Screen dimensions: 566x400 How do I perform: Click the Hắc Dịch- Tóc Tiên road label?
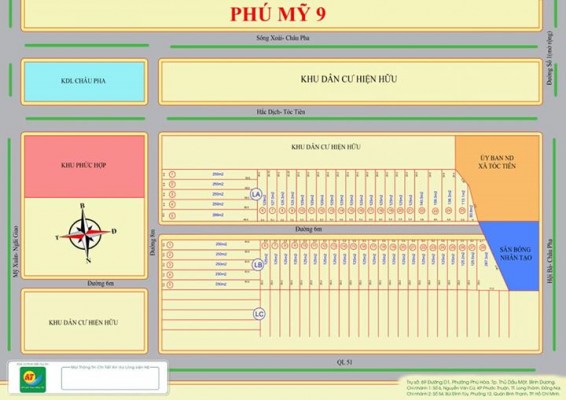tap(281, 112)
